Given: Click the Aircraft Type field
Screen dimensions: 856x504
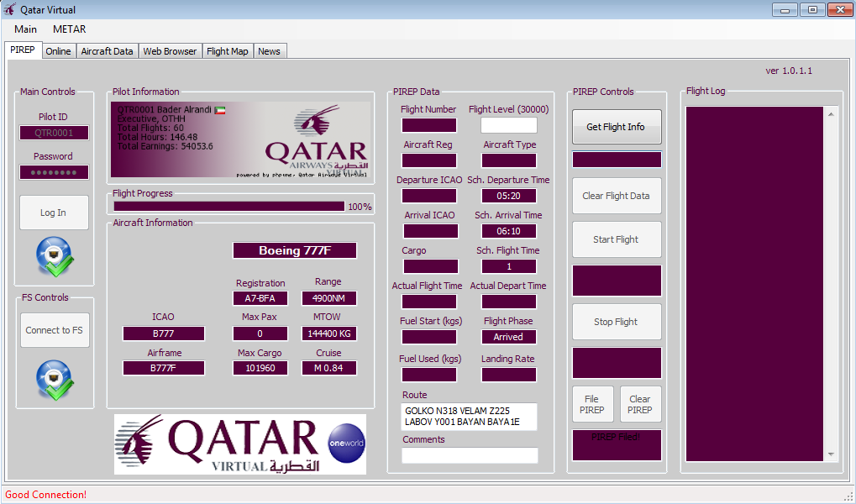Looking at the screenshot, I should tap(509, 160).
